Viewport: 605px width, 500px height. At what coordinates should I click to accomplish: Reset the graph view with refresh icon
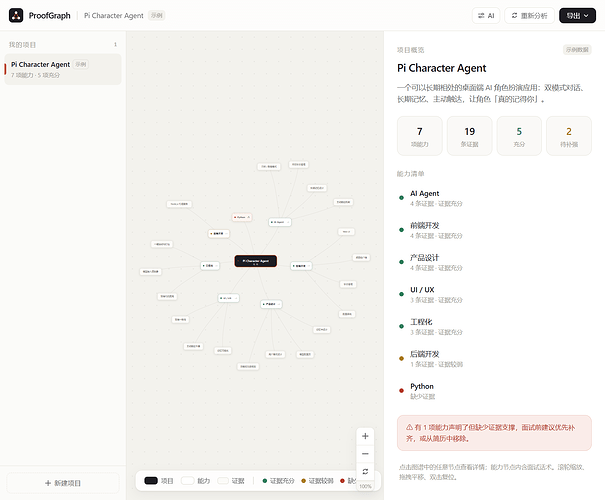(x=365, y=471)
